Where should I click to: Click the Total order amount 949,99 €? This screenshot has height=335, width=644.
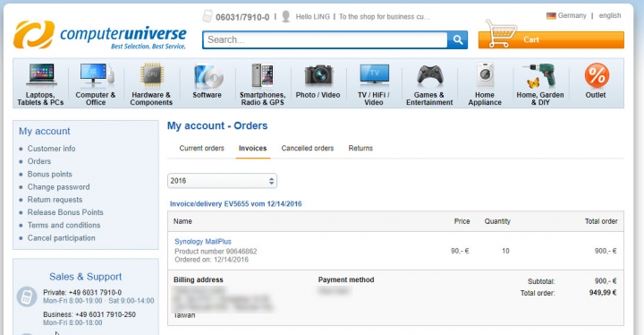[603, 293]
